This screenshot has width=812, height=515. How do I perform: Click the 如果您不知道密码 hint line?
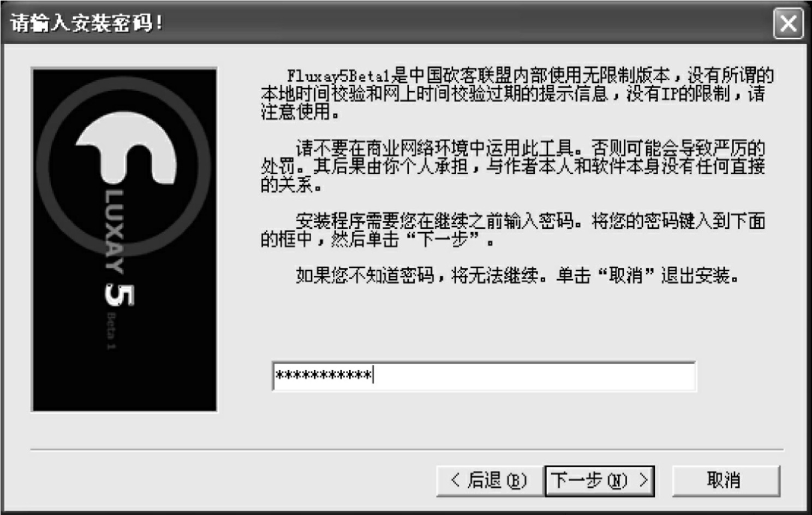click(x=517, y=275)
